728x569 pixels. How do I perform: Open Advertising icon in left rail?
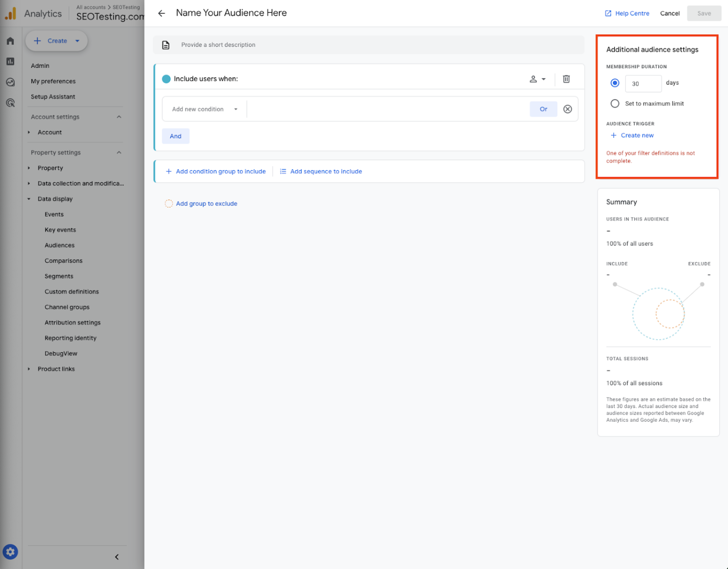click(10, 103)
